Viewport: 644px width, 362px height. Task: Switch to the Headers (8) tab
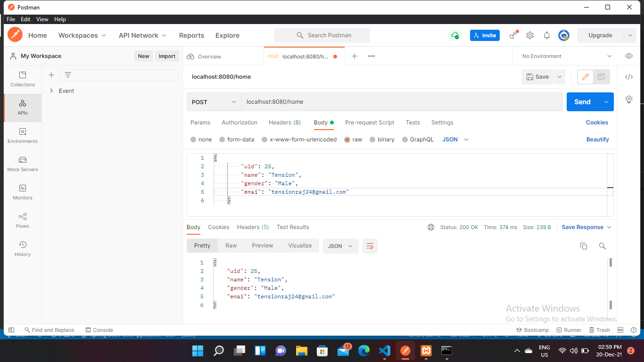(285, 123)
